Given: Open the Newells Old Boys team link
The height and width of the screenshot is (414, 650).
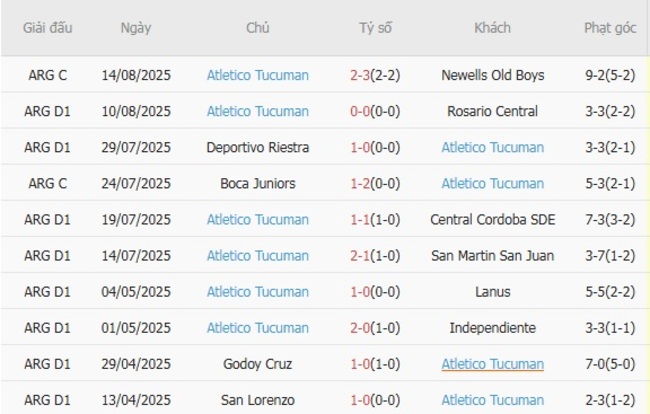Looking at the screenshot, I should [x=492, y=75].
